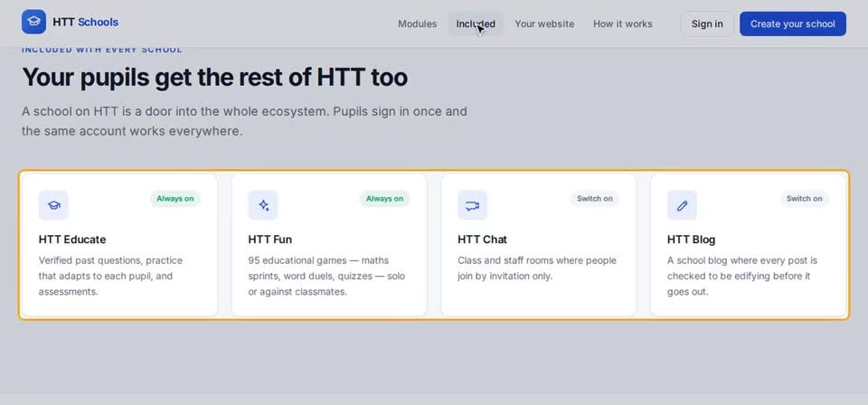Click the HTT Chat speech bubble icon
Screen dimensions: 868x405
click(473, 205)
